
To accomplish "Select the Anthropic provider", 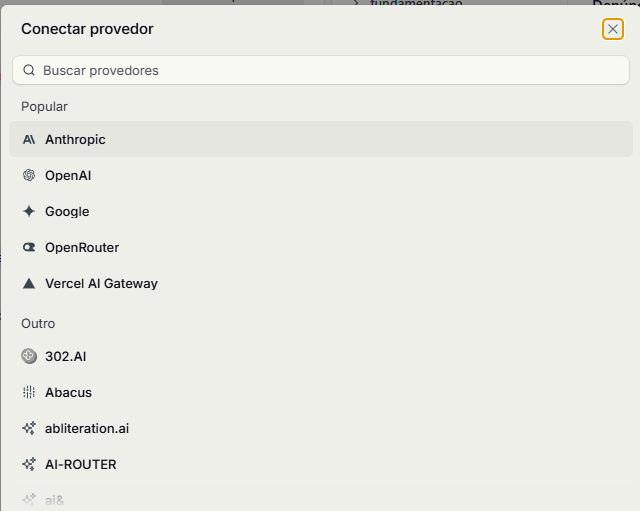I will (321, 139).
